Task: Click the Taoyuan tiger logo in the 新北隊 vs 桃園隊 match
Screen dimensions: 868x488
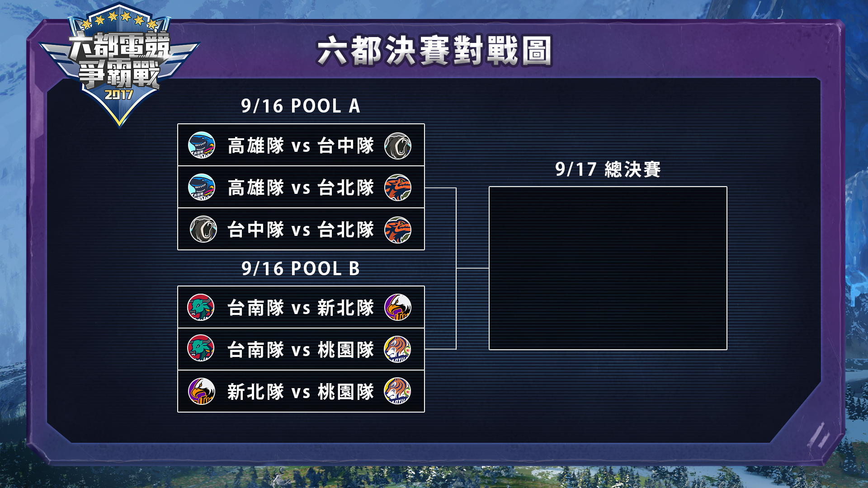Action: tap(398, 391)
